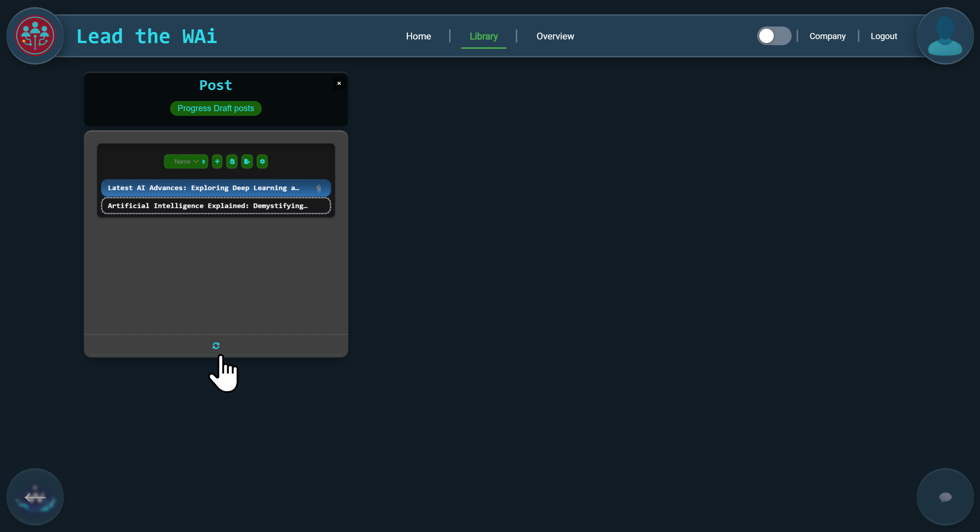The image size is (980, 532).
Task: Click the Progress Draft posts button
Action: point(216,109)
